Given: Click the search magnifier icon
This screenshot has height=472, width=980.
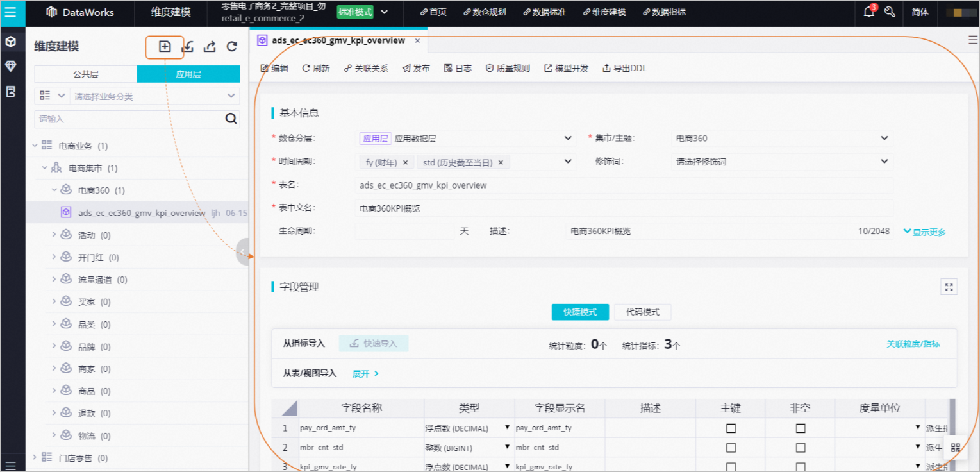Looking at the screenshot, I should click(x=231, y=119).
